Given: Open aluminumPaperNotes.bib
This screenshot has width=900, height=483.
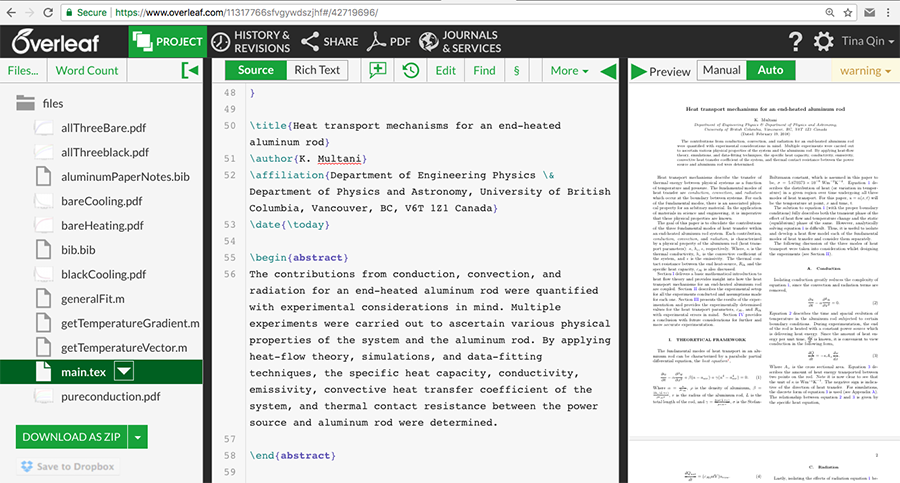Looking at the screenshot, I should click(125, 176).
